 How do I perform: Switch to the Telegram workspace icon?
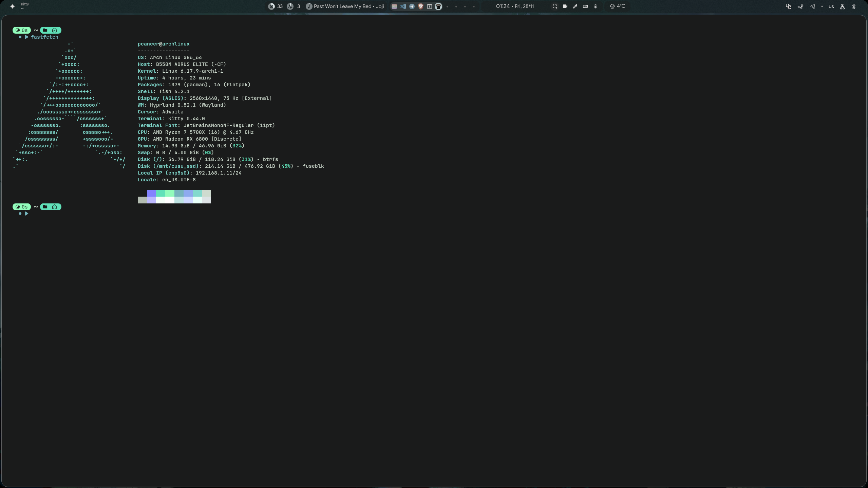(412, 6)
